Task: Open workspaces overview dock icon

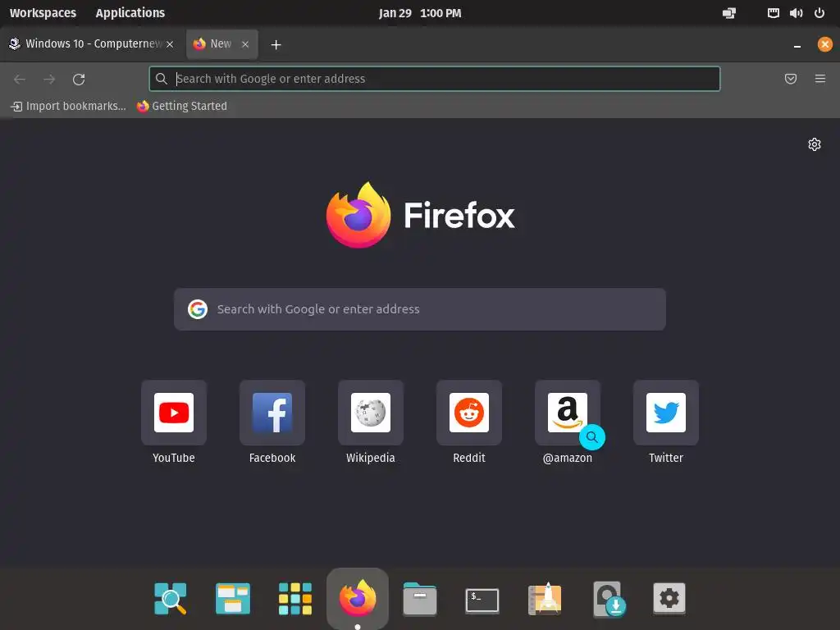Action: click(x=232, y=598)
